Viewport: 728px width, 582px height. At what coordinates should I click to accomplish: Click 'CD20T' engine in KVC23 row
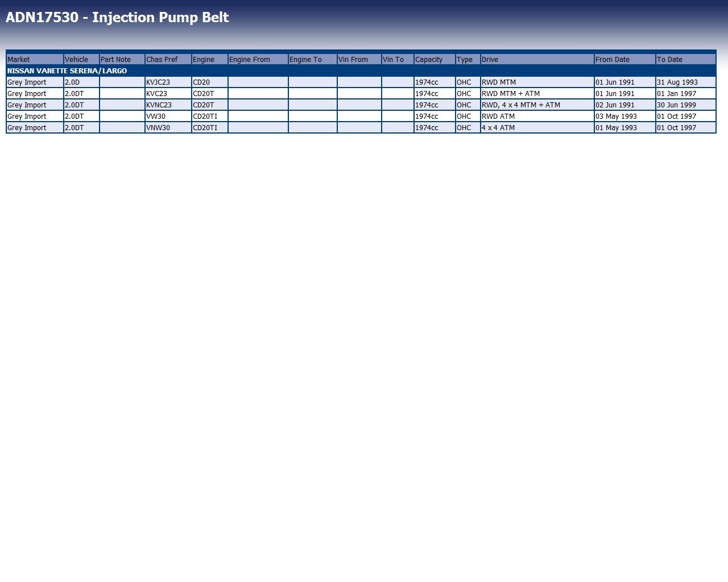click(210, 93)
